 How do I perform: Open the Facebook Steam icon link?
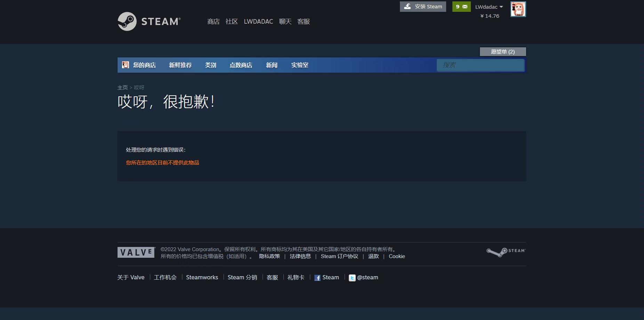coord(317,278)
